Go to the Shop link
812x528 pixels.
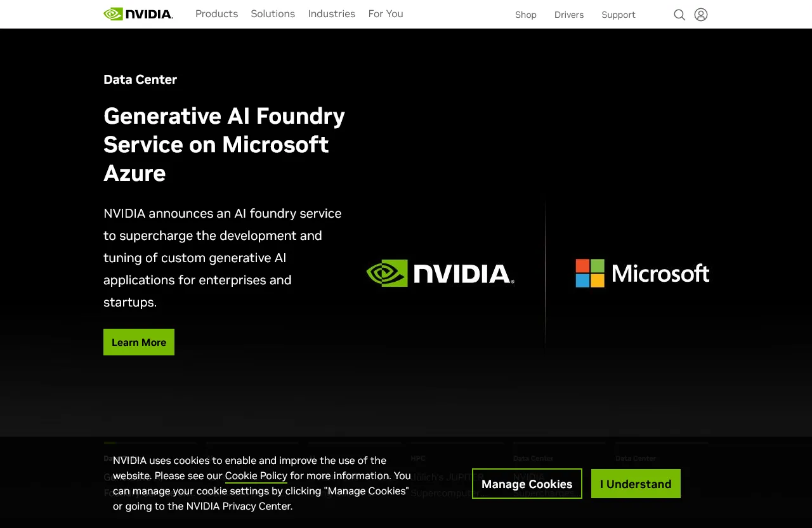point(526,15)
